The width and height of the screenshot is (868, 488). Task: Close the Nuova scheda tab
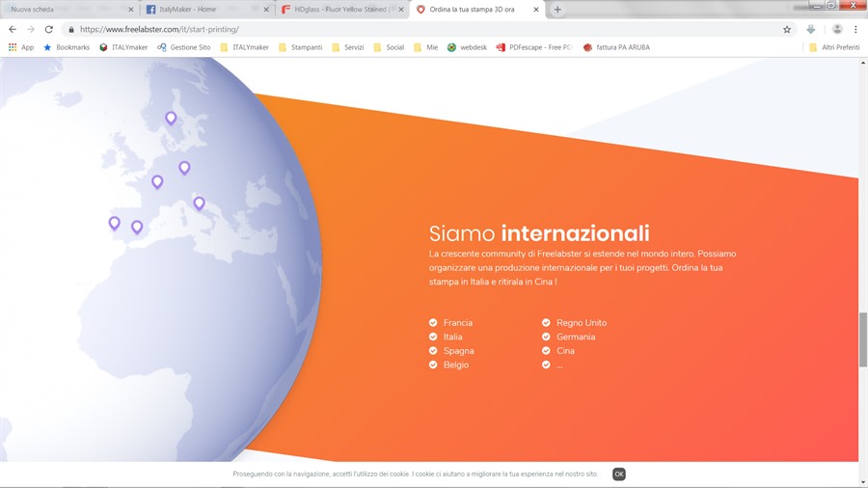[x=130, y=10]
